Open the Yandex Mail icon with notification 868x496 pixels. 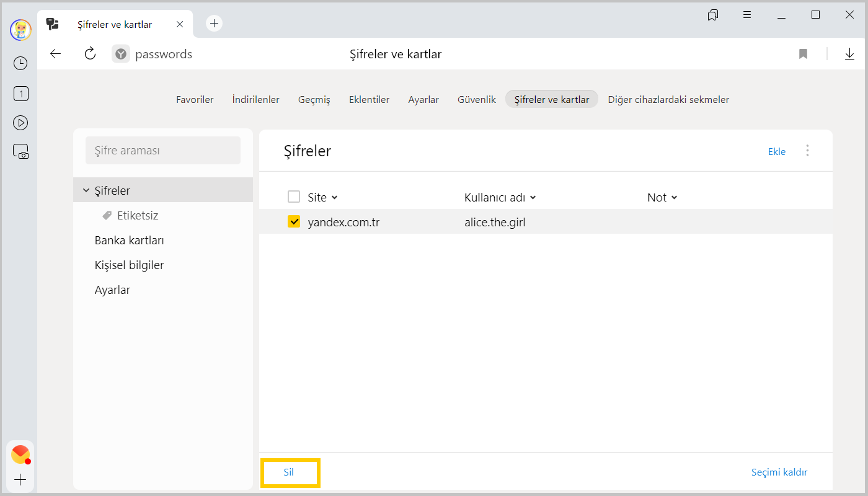pos(20,454)
